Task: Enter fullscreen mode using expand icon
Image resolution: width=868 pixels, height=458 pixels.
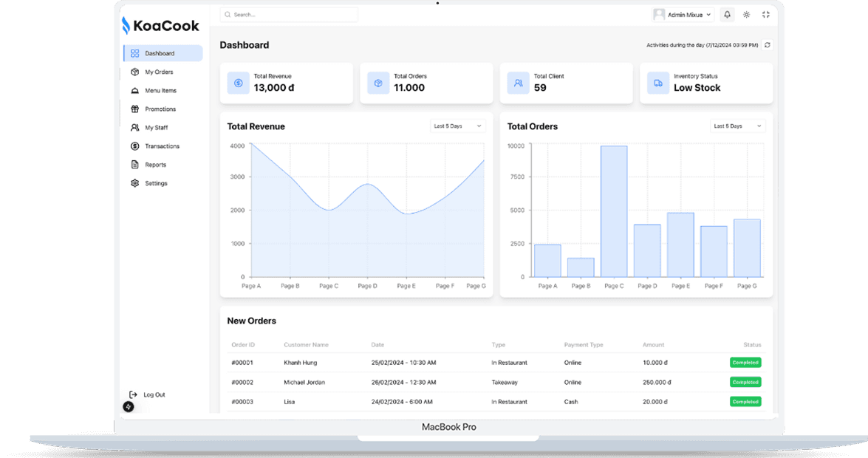Action: pyautogui.click(x=765, y=15)
